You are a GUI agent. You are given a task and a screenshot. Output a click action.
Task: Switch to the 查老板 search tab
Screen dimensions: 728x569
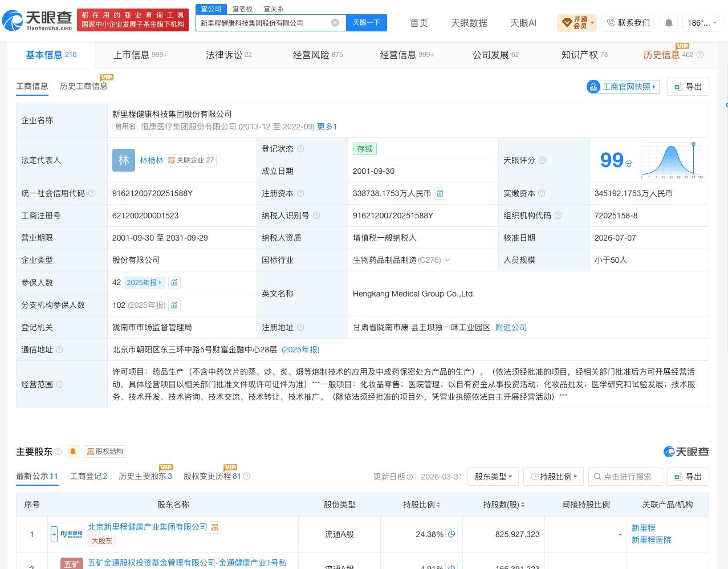point(242,9)
